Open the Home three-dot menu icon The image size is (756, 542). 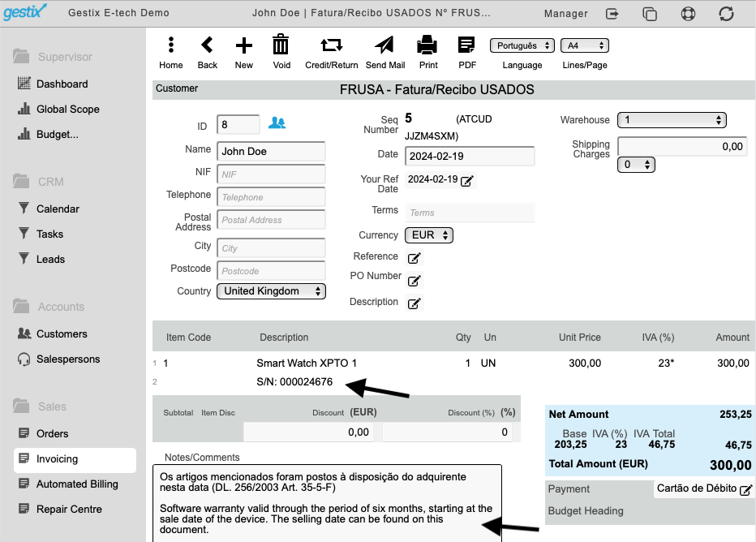(x=170, y=45)
